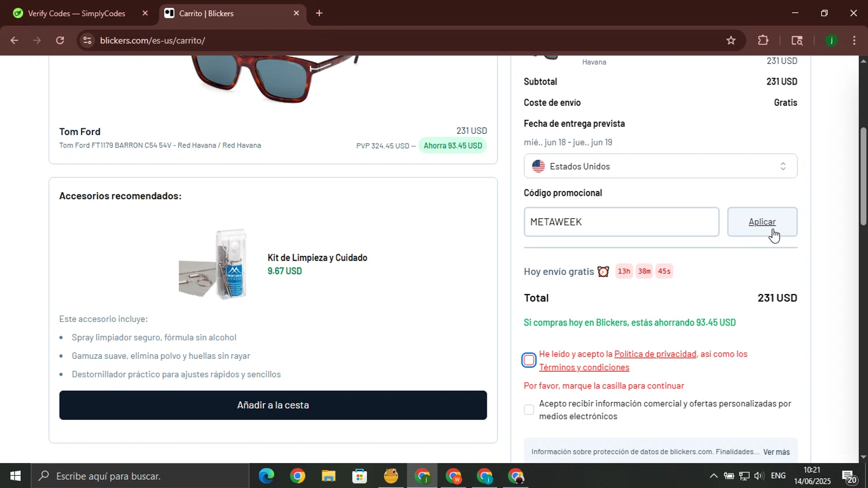
Task: Open Chrome three-dot menu
Action: coord(854,41)
